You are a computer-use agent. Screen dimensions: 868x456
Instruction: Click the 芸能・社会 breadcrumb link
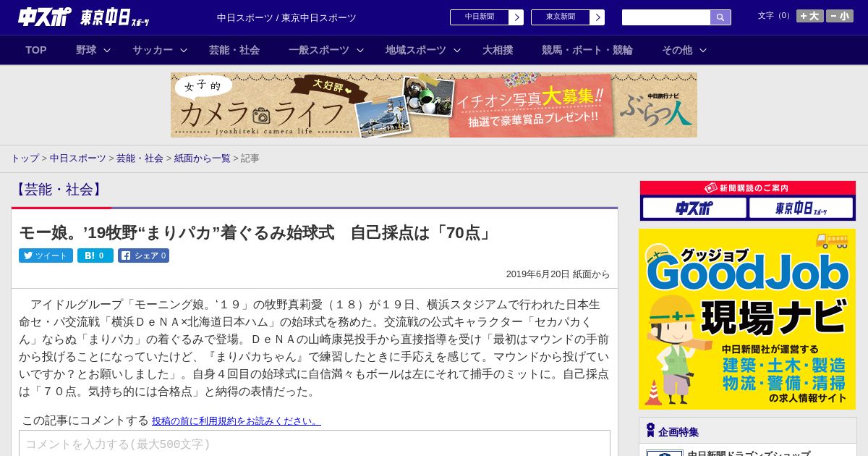[x=140, y=158]
